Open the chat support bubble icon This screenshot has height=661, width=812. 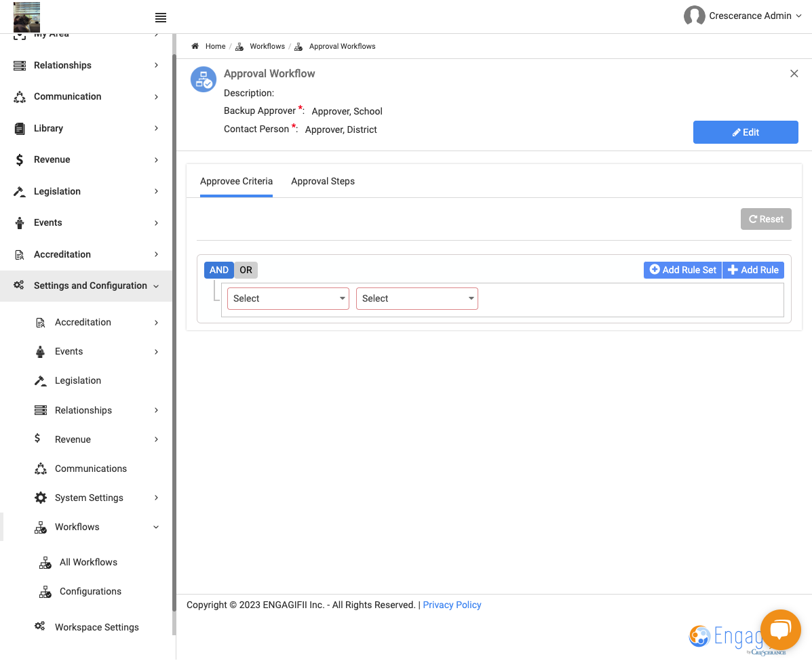[780, 629]
